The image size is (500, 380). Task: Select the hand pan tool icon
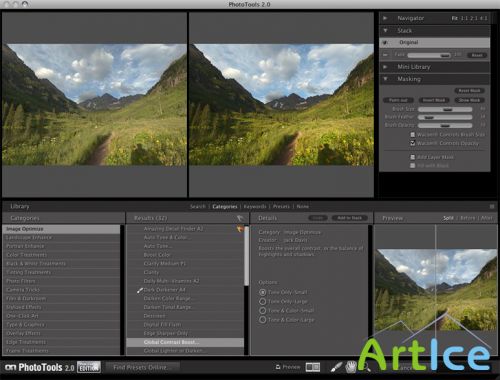pyautogui.click(x=351, y=367)
